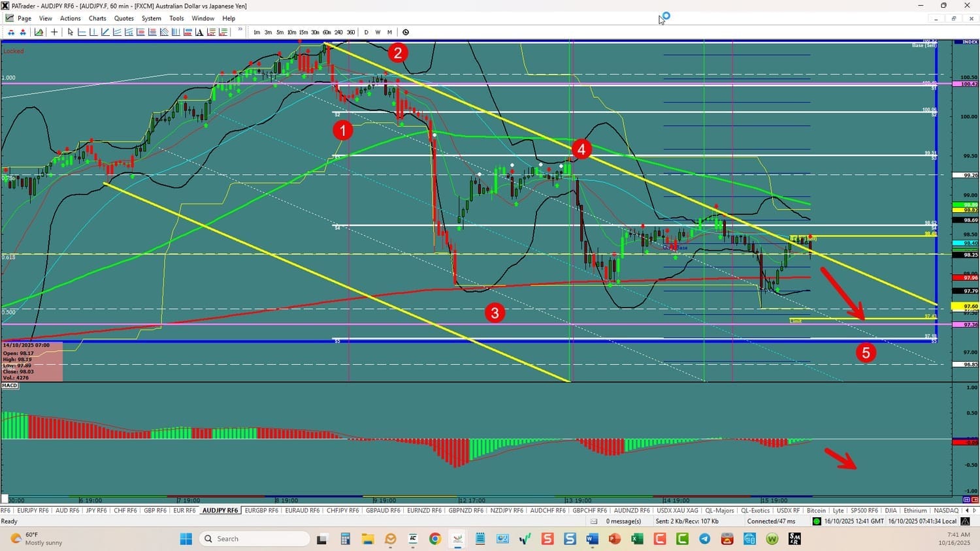Screen dimensions: 980x551
Task: Launch Excel from the taskbar
Action: [637, 539]
